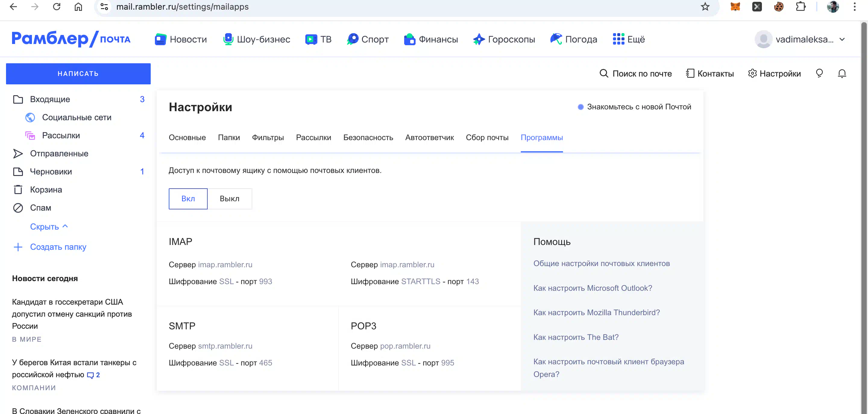Click the НАПИСАТЬ compose button
Screen dimensions: 868x414
pyautogui.click(x=78, y=74)
